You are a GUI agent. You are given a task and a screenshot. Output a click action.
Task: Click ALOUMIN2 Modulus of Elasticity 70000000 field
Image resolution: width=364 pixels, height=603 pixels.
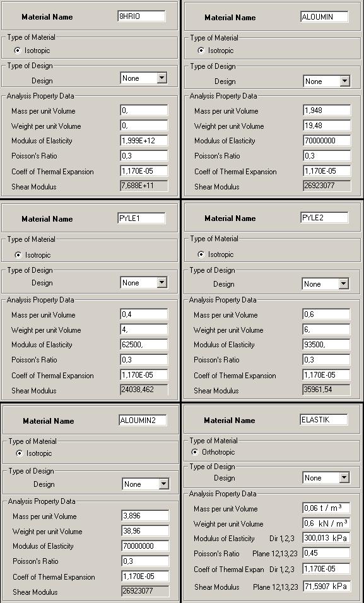[x=145, y=546]
